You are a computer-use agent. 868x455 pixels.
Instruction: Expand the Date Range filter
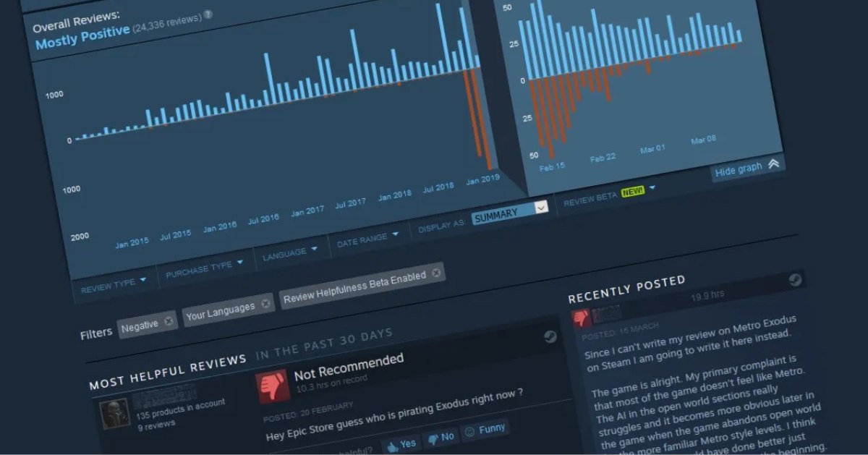368,238
